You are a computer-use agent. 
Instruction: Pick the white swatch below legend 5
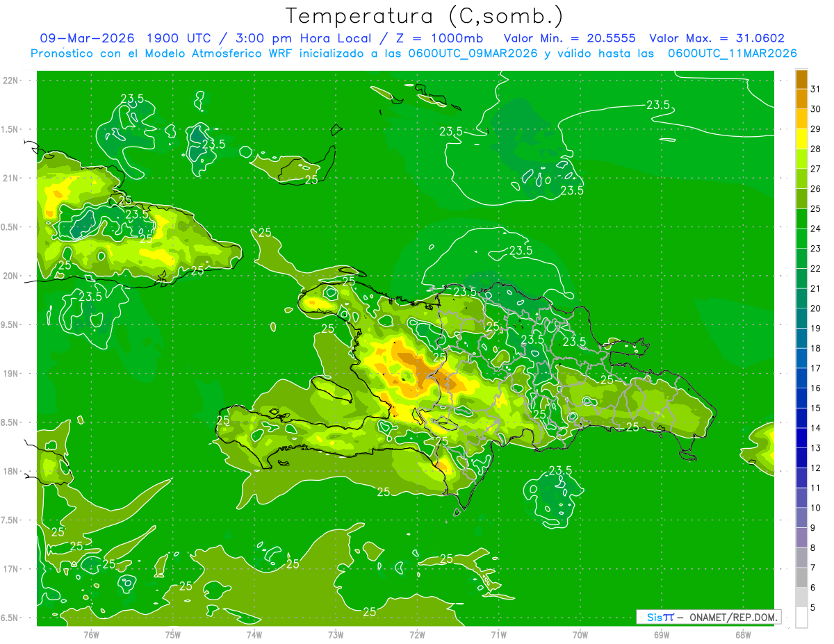point(801,618)
